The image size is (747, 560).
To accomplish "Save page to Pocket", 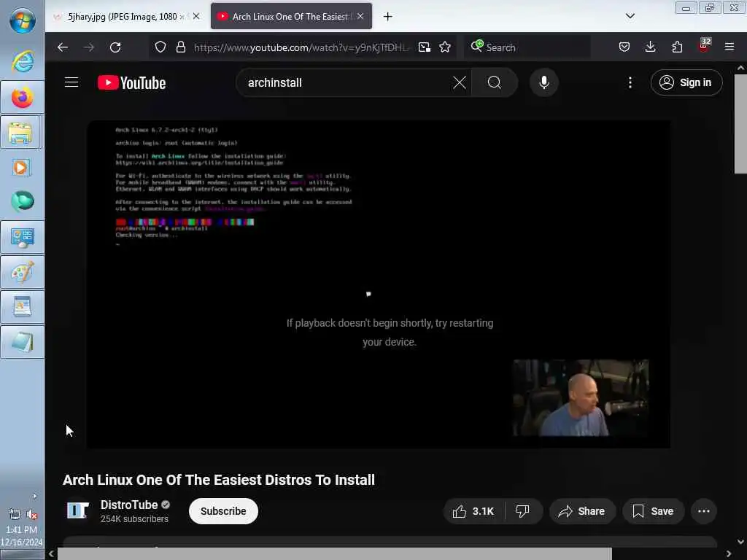I will coord(624,47).
